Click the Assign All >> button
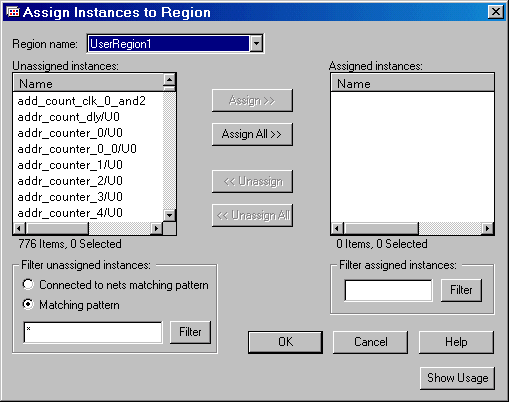Screen dimensions: 509x402 tap(252, 134)
